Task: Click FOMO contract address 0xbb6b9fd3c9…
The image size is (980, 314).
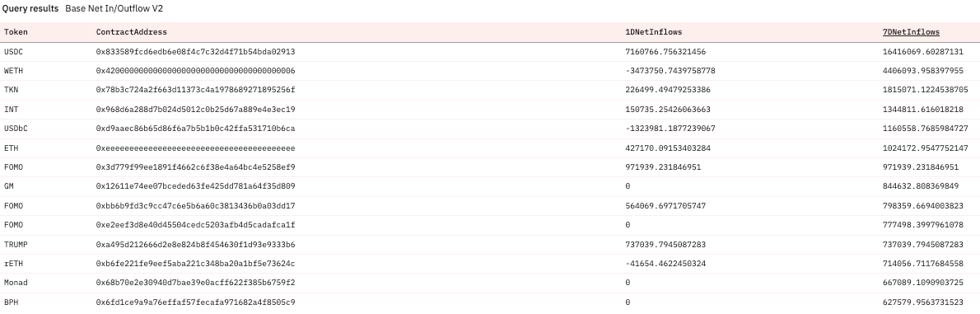Action: (x=195, y=205)
